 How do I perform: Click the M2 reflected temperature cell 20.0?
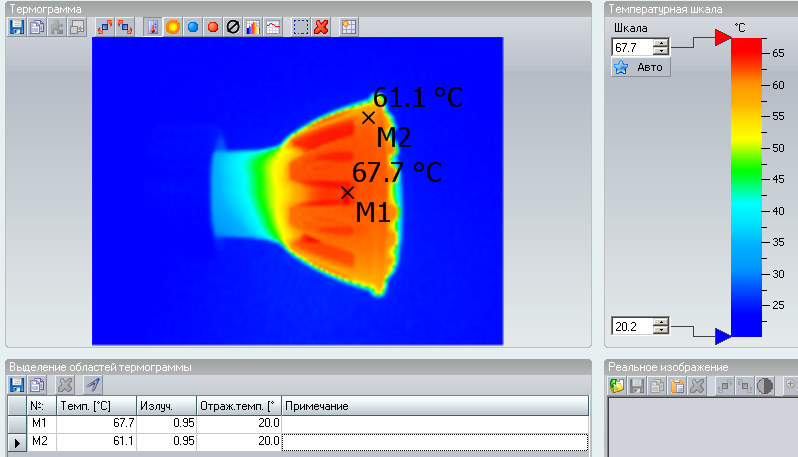[x=239, y=441]
